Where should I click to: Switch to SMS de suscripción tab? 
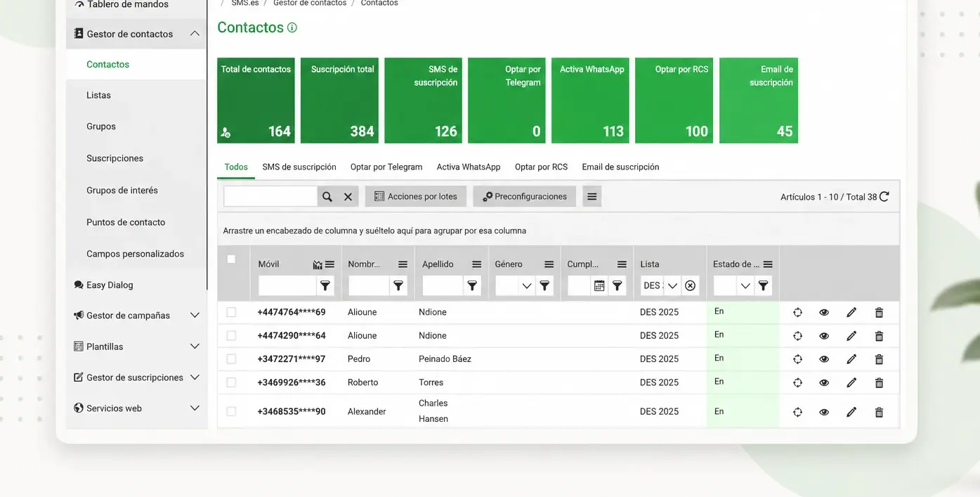[x=299, y=167]
